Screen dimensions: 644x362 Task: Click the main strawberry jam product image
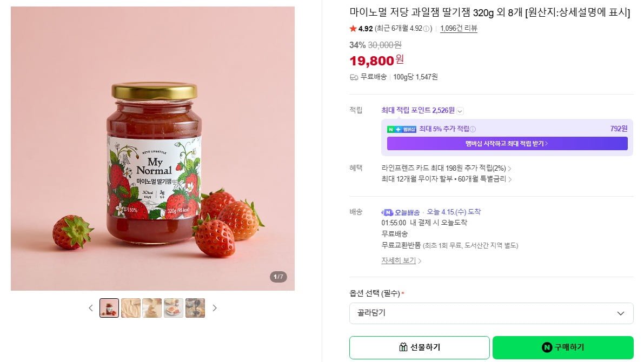[x=152, y=149]
